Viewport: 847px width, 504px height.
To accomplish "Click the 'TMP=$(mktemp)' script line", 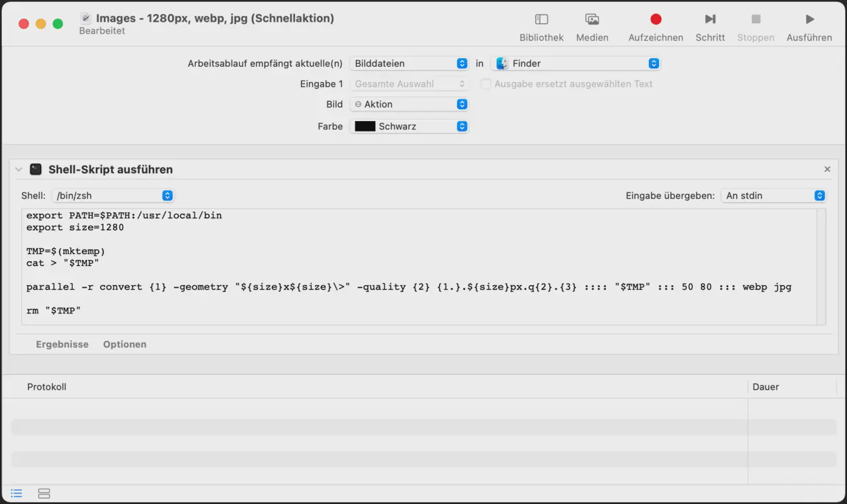I will (x=66, y=251).
